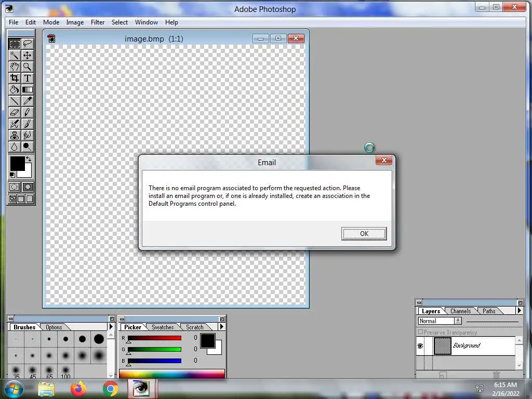Select the Lasso tool
The image size is (532, 399).
[x=28, y=44]
